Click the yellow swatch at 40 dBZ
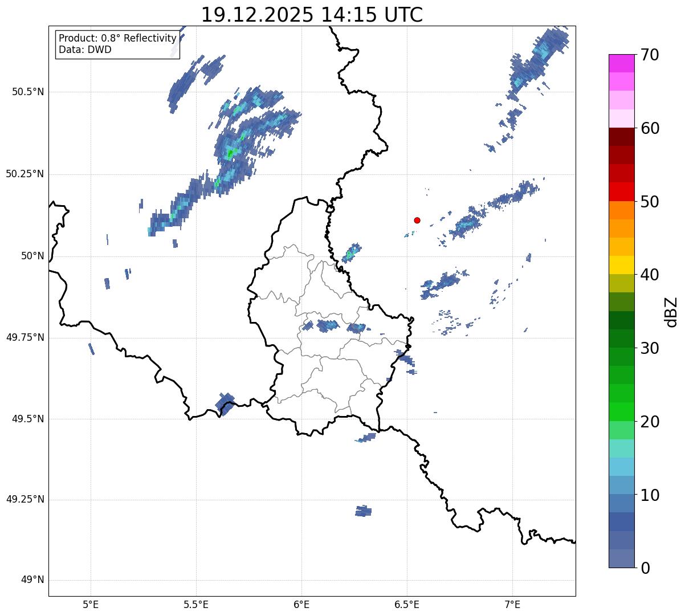 tap(621, 265)
